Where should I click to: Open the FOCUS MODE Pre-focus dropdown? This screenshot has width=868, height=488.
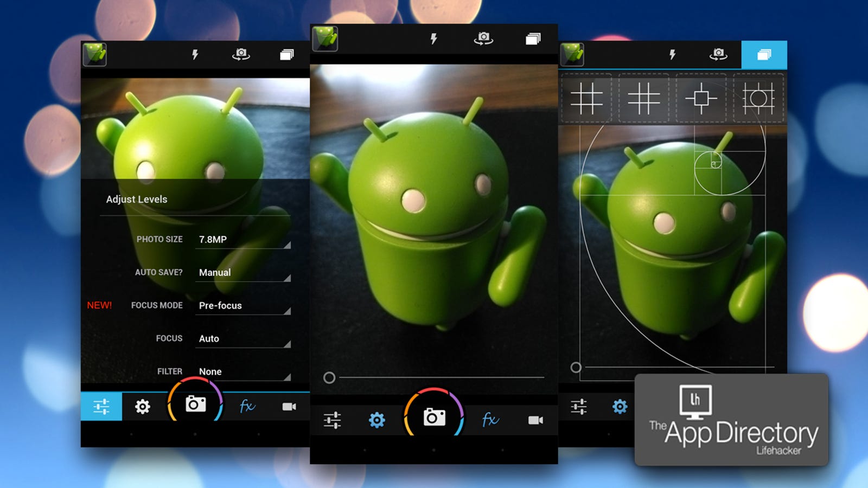(x=243, y=305)
